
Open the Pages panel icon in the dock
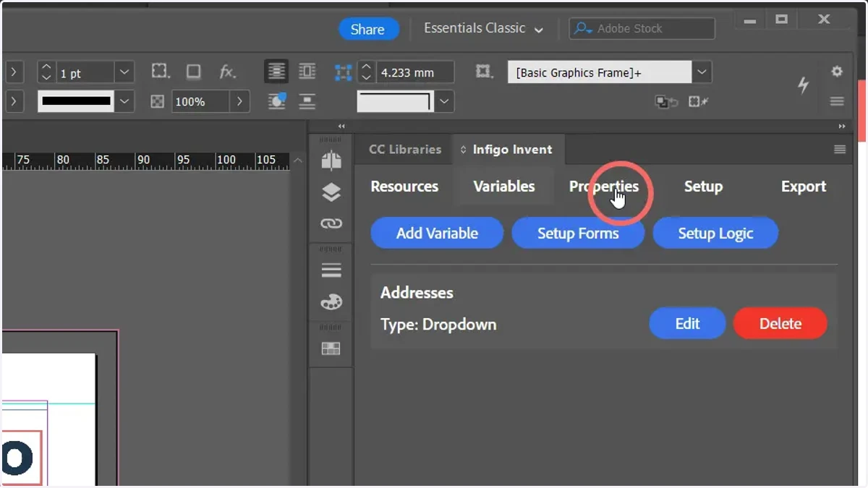(x=331, y=160)
